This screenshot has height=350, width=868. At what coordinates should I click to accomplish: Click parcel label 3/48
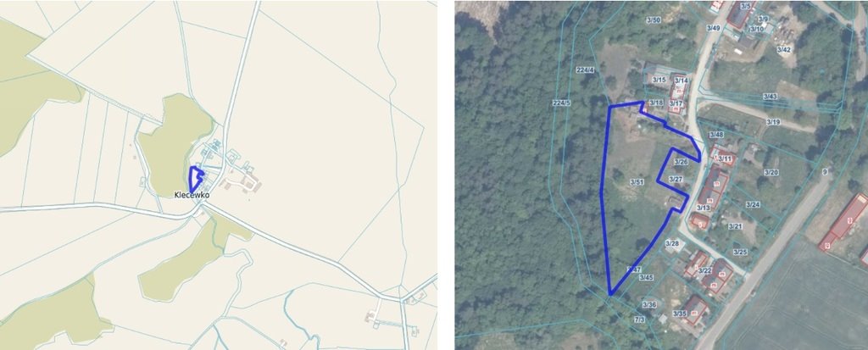click(x=716, y=135)
